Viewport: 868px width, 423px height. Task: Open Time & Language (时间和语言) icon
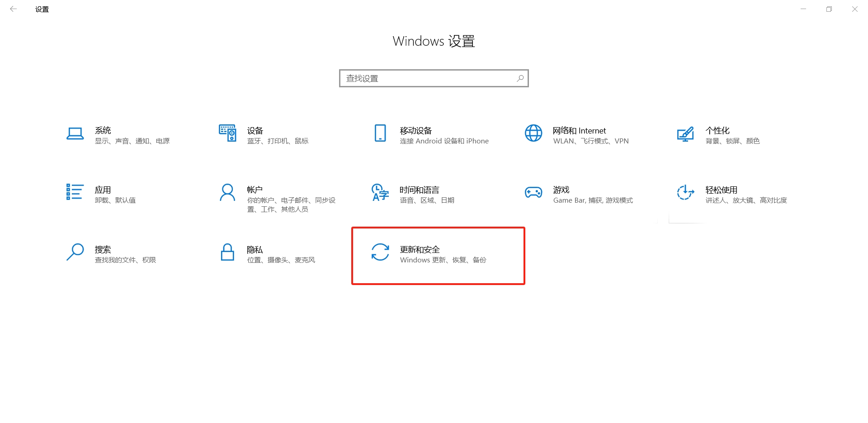pos(380,192)
